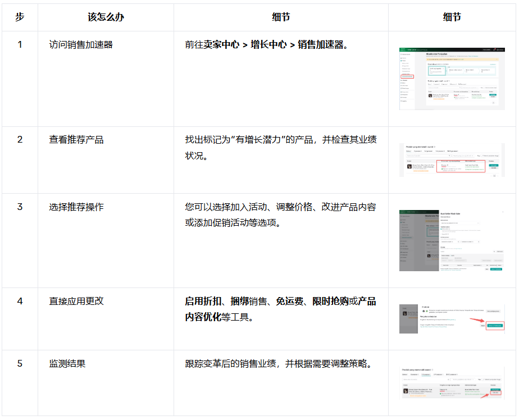Open the step 1 Seller Center screenshot thumbnail

click(x=452, y=78)
